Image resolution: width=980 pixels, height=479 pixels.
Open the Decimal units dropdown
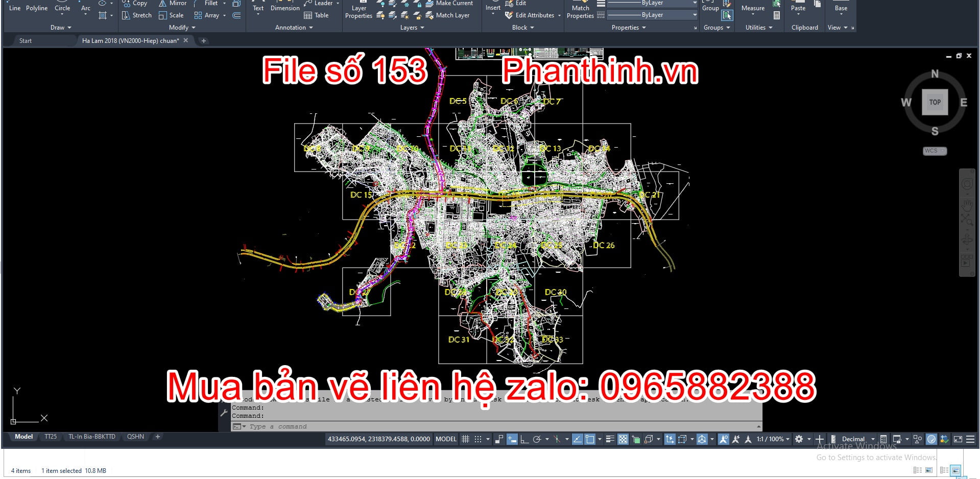pos(857,439)
